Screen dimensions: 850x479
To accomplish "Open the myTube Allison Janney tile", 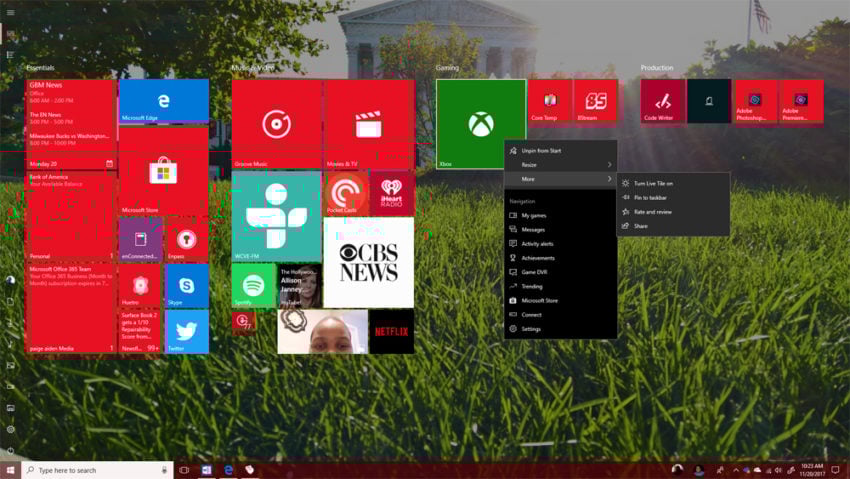I will 300,286.
